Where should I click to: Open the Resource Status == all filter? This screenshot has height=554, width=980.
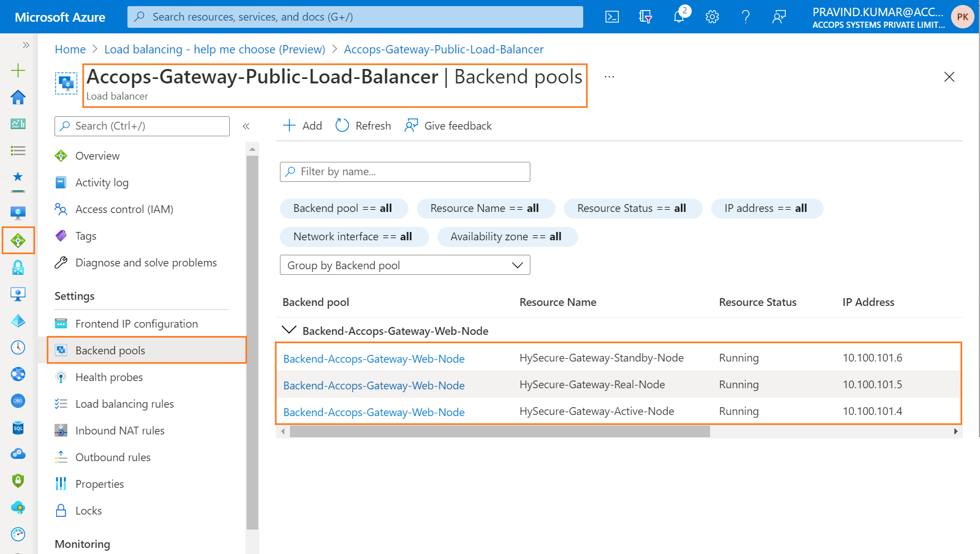tap(633, 209)
